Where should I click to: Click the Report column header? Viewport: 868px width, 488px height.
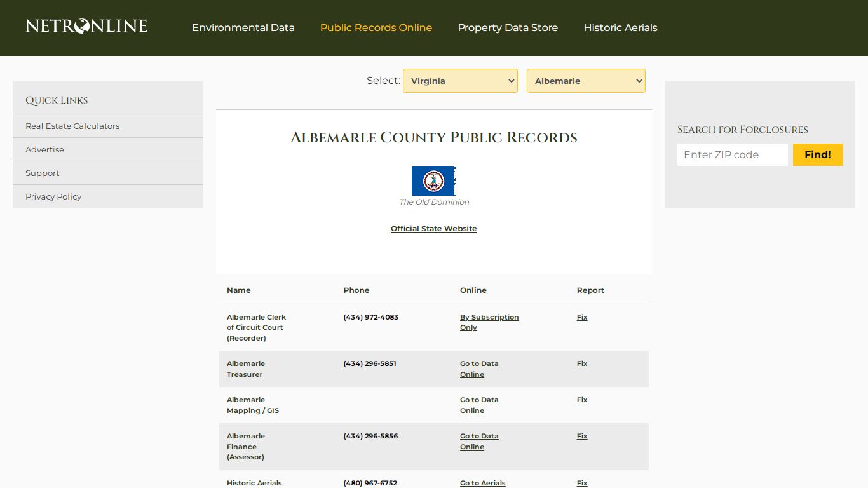[590, 290]
